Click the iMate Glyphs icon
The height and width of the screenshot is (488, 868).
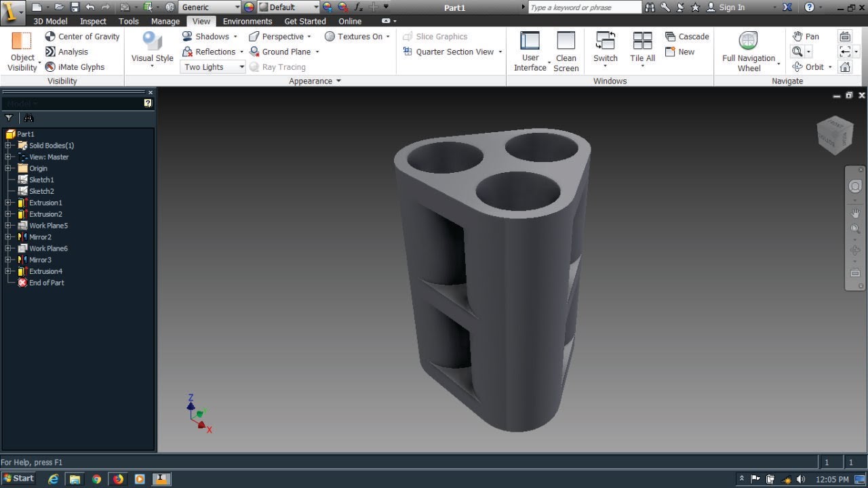50,66
